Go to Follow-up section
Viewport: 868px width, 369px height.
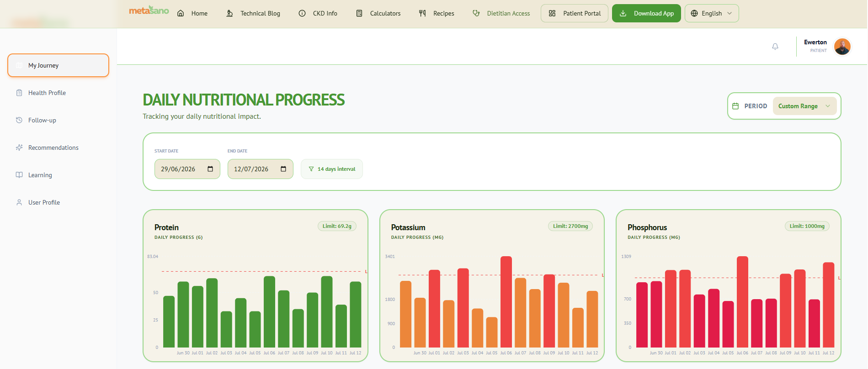point(58,120)
